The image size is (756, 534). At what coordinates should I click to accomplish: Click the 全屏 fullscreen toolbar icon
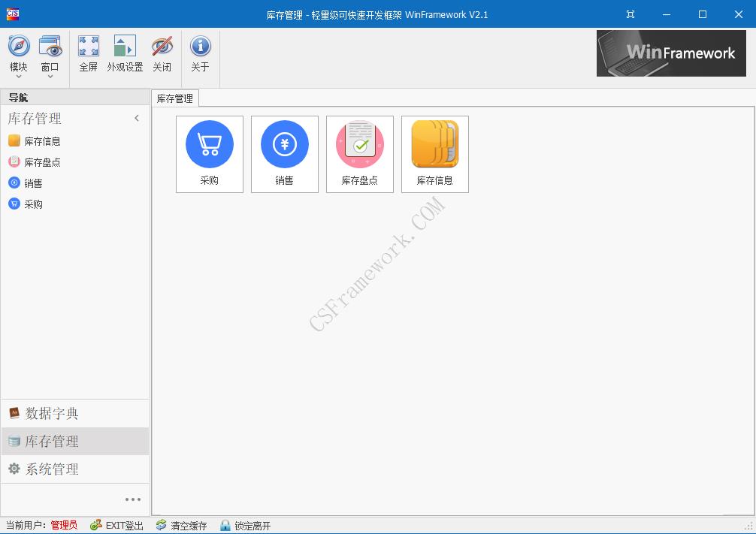tap(88, 53)
